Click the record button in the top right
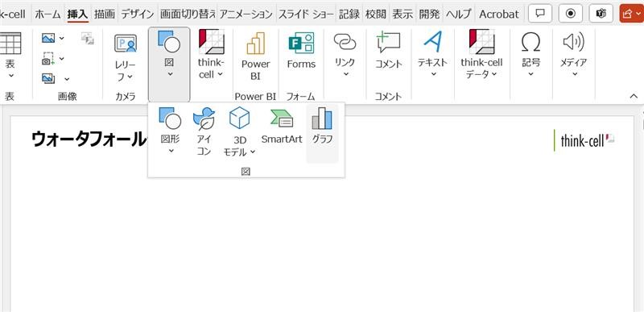The image size is (644, 312). (x=570, y=14)
